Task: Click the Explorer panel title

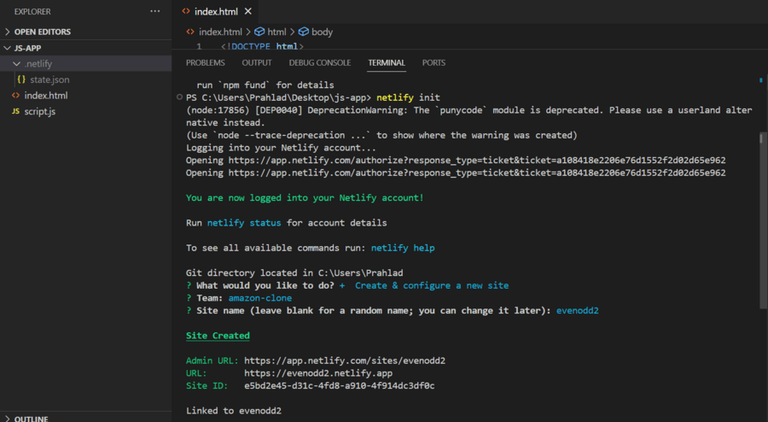Action: (32, 11)
